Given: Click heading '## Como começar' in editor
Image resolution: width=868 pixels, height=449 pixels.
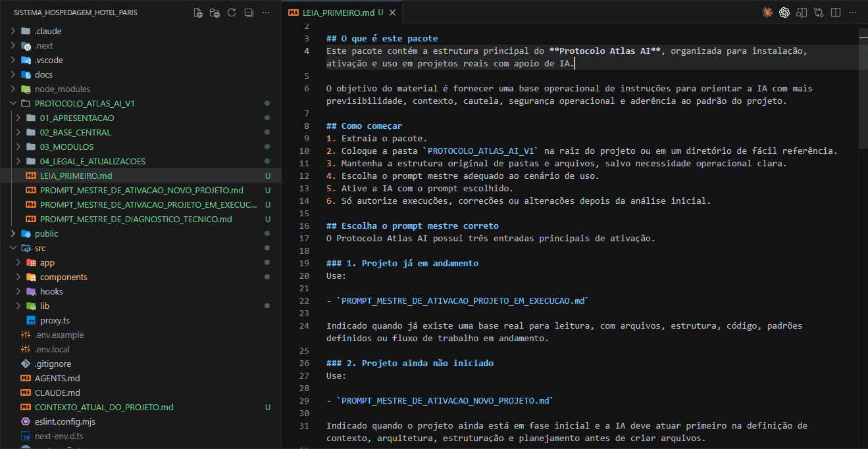Looking at the screenshot, I should (365, 126).
